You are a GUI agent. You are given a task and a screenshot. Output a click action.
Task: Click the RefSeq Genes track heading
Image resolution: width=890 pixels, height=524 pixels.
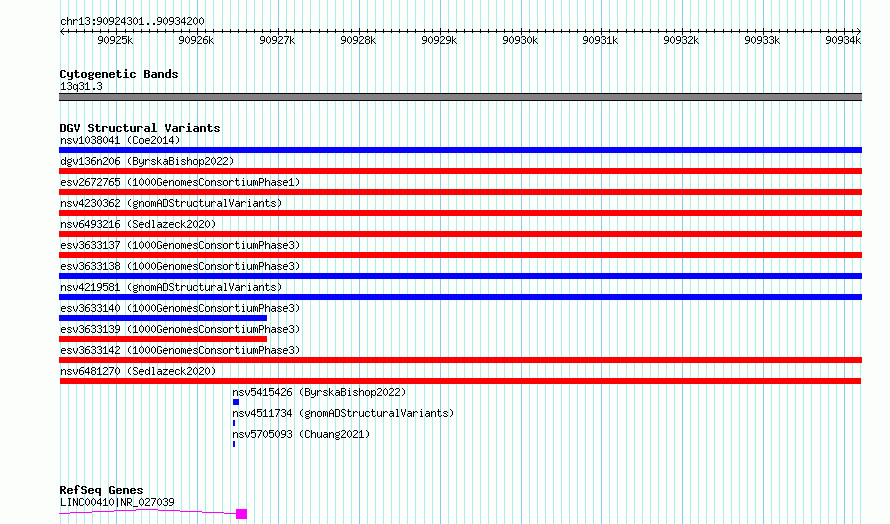point(101,490)
